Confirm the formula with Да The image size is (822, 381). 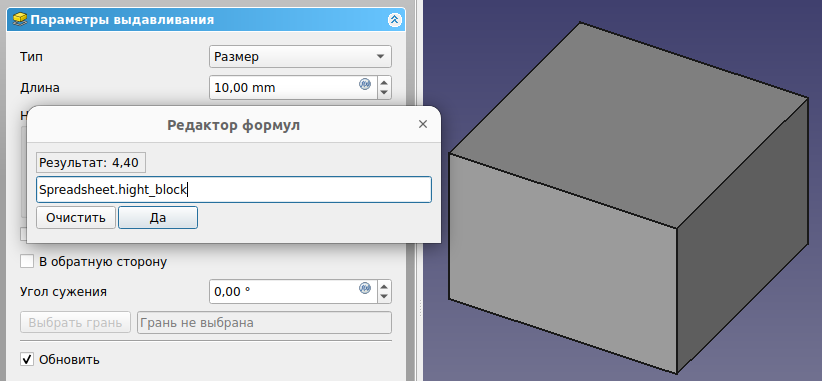tap(158, 217)
